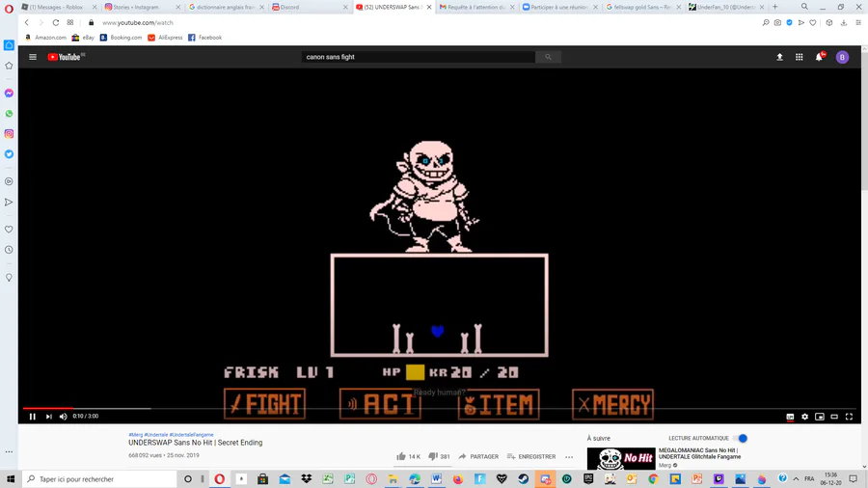Pause the YouTube video
Image resolution: width=868 pixels, height=488 pixels.
[32, 417]
